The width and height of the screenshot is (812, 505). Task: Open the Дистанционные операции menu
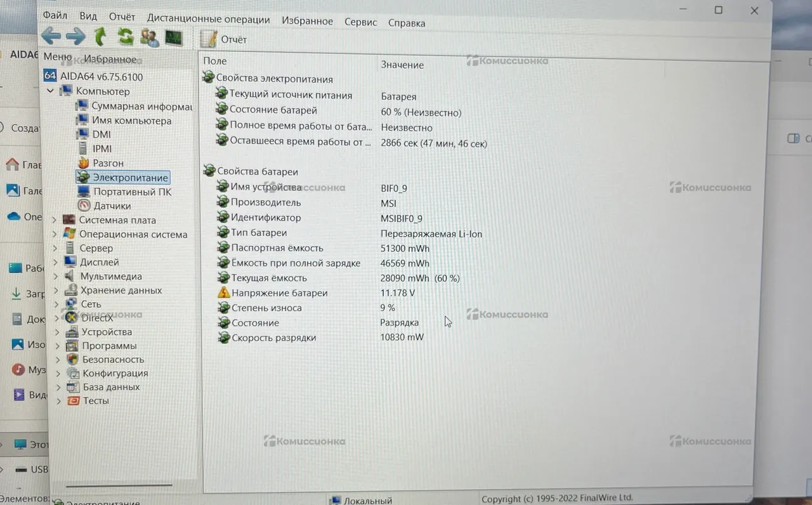point(208,19)
